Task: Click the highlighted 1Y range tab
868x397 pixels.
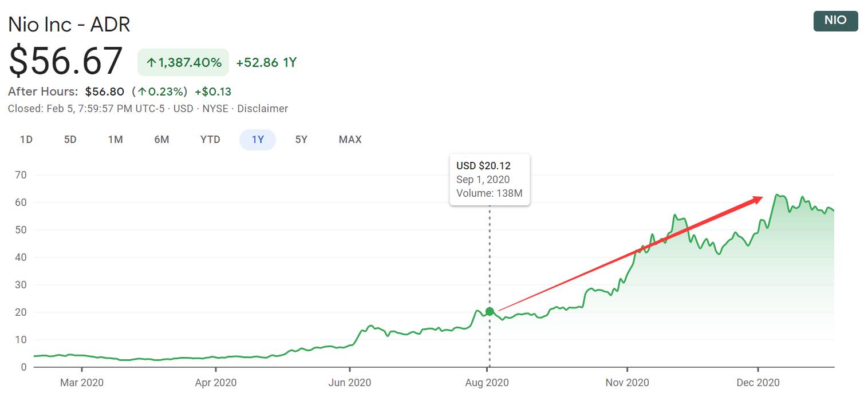Action: tap(258, 140)
